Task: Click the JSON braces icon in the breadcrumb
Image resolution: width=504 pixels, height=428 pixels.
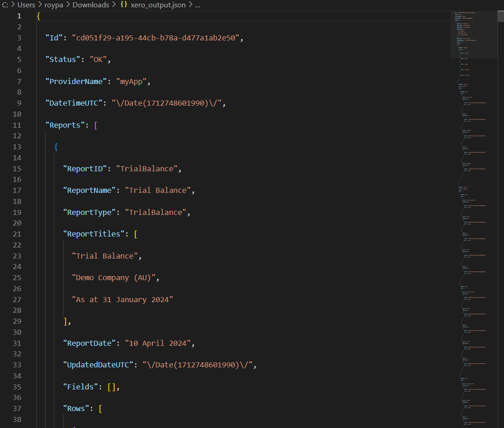Action: click(123, 5)
